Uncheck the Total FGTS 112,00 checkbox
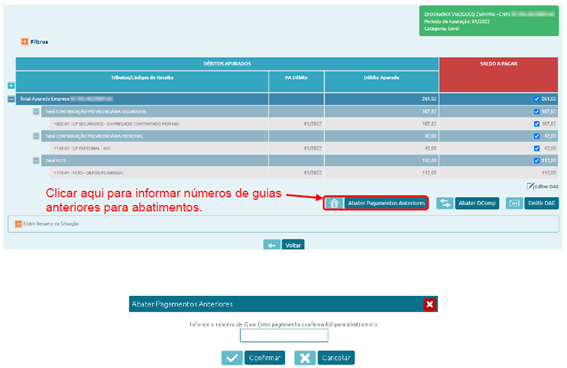 point(537,161)
